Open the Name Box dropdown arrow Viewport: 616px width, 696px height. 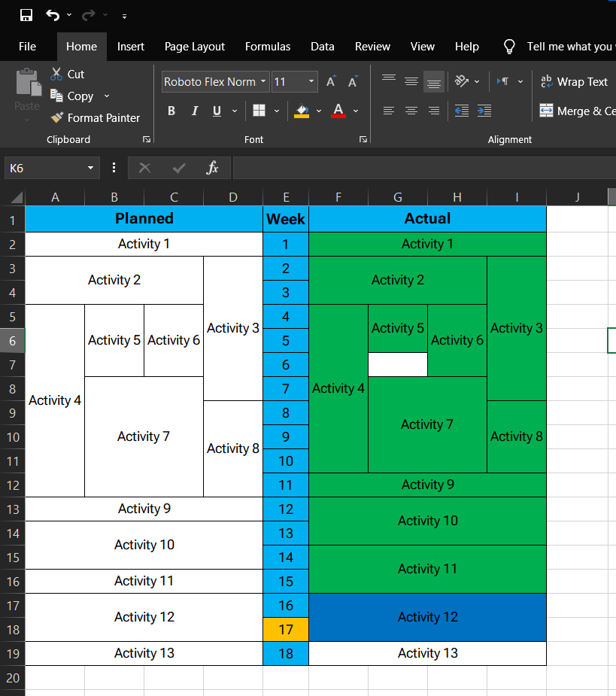coord(90,168)
